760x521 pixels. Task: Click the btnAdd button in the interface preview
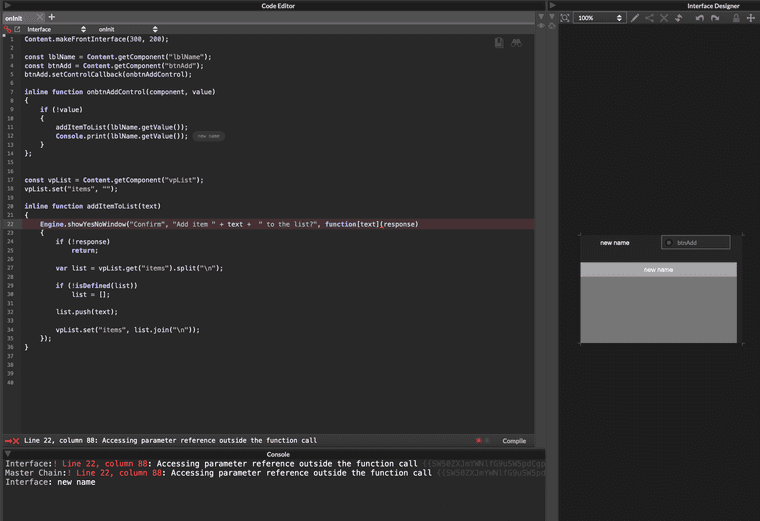[696, 242]
